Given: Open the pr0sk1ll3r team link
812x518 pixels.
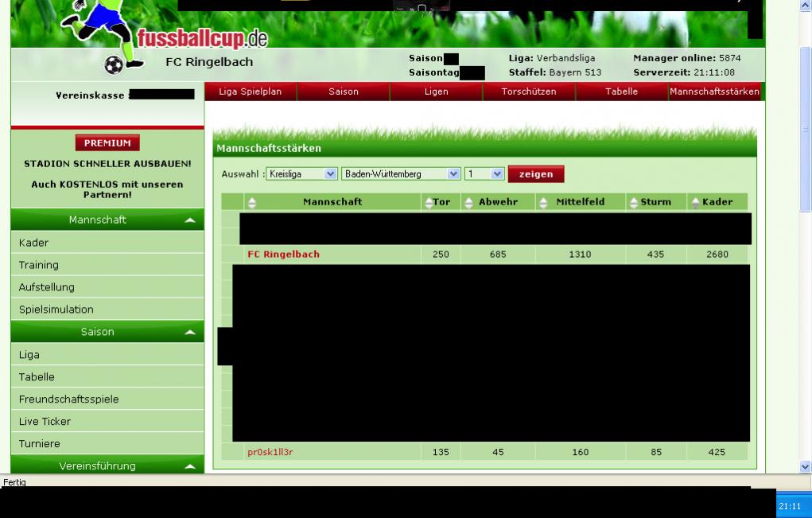Looking at the screenshot, I should coord(270,452).
